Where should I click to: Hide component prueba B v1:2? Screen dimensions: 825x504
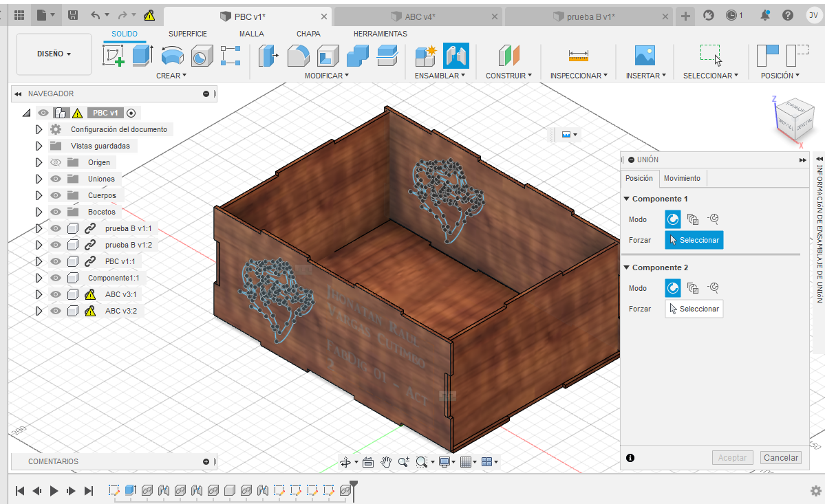[55, 245]
